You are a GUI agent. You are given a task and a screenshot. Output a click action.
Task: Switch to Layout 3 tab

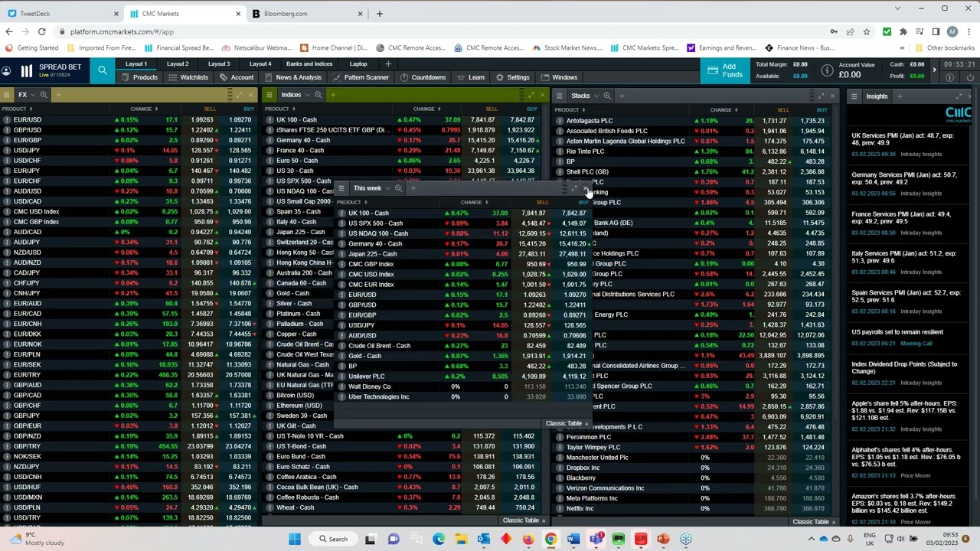point(219,64)
